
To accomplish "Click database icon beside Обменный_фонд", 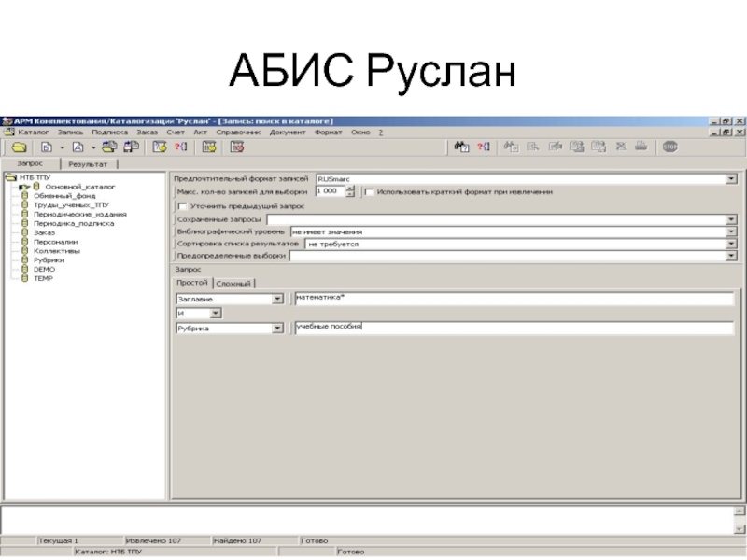I will point(25,196).
